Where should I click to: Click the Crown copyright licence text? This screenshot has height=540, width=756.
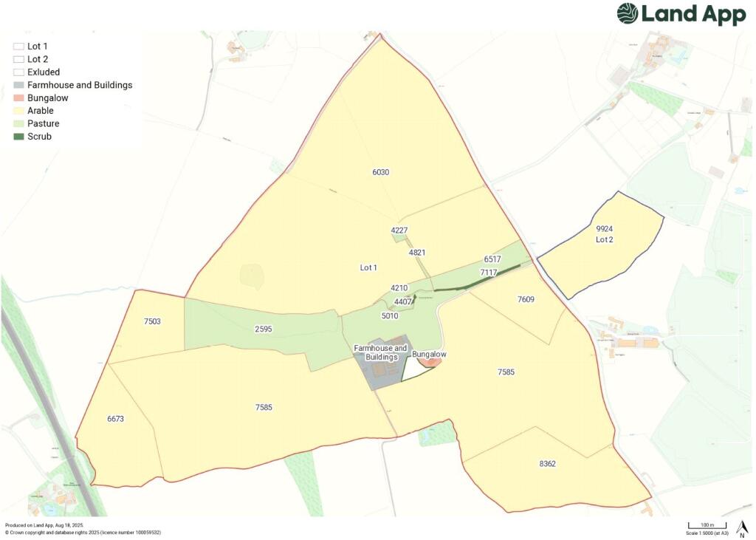(x=83, y=532)
